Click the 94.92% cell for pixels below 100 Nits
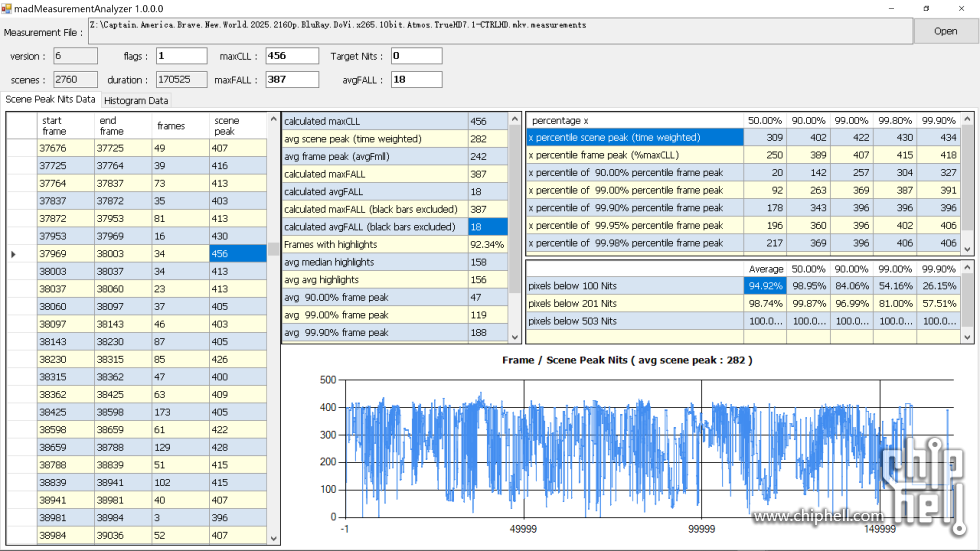This screenshot has width=980, height=551. (765, 286)
